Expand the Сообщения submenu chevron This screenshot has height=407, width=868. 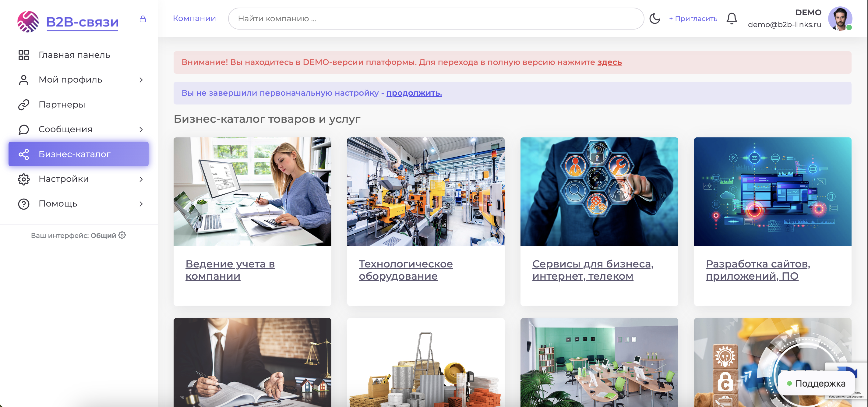tap(141, 129)
